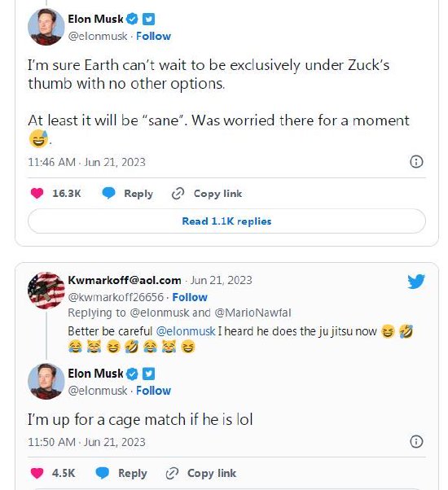Like the first tweet with the heart icon
Screen dimensions: 448x490
point(37,194)
